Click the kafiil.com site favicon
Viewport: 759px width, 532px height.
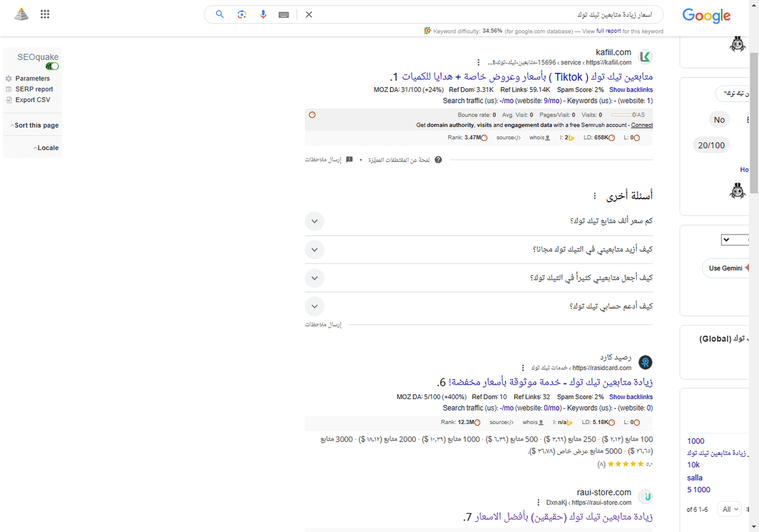pyautogui.click(x=645, y=56)
